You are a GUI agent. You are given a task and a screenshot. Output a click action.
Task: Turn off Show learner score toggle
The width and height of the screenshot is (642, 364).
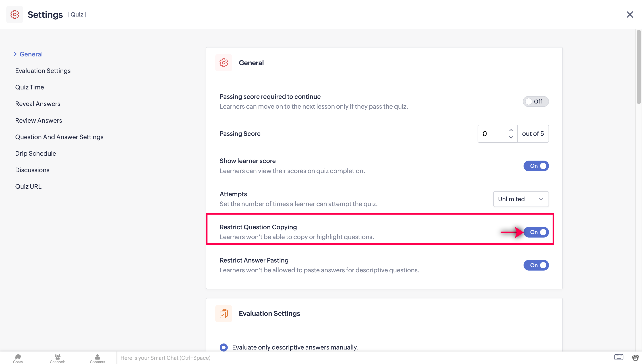tap(536, 166)
